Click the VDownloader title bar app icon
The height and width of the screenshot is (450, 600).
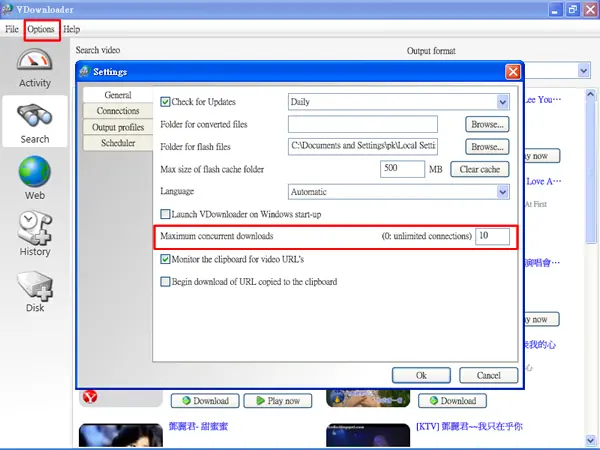[7, 9]
